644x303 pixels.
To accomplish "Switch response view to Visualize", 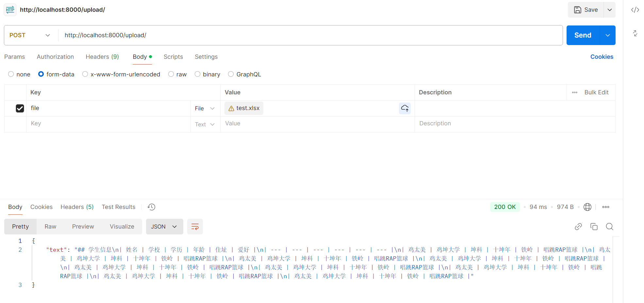I will pyautogui.click(x=122, y=227).
